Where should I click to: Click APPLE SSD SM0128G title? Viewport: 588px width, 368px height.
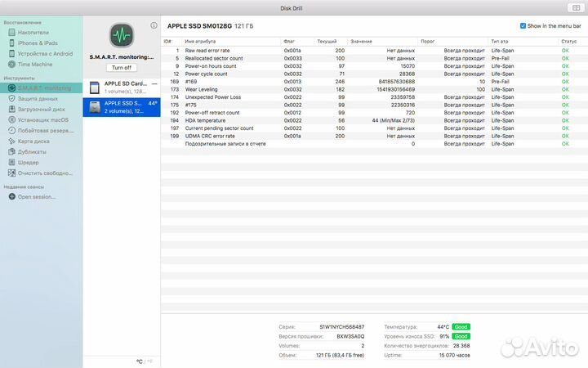click(x=199, y=26)
